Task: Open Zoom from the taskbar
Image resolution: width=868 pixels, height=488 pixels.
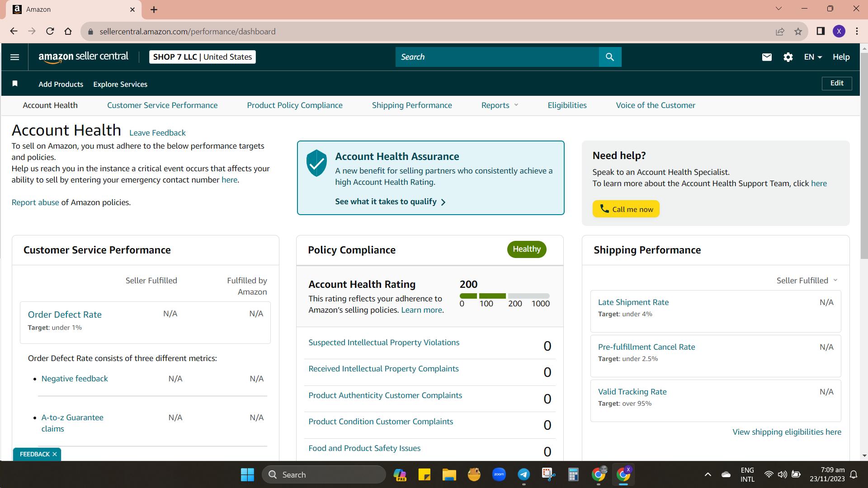Action: pos(499,474)
